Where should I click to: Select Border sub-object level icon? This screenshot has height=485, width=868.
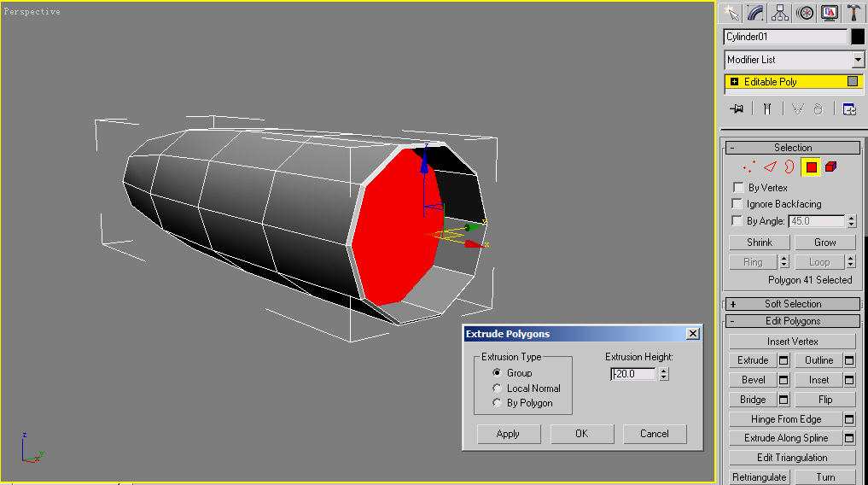[x=789, y=167]
